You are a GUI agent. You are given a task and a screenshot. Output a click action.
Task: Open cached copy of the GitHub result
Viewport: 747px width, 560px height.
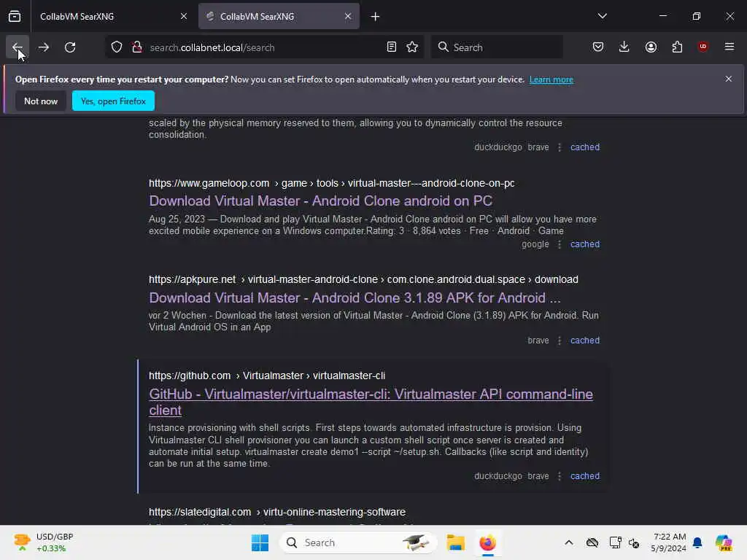[585, 476]
